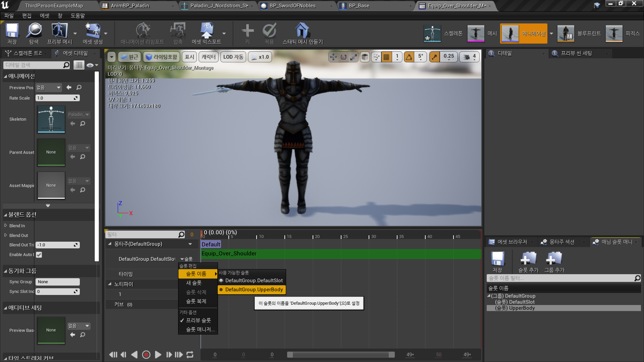Screen dimensions: 644x362
Task: Switch to Skeleton (스켈레톤) editor mode
Action: point(432,34)
